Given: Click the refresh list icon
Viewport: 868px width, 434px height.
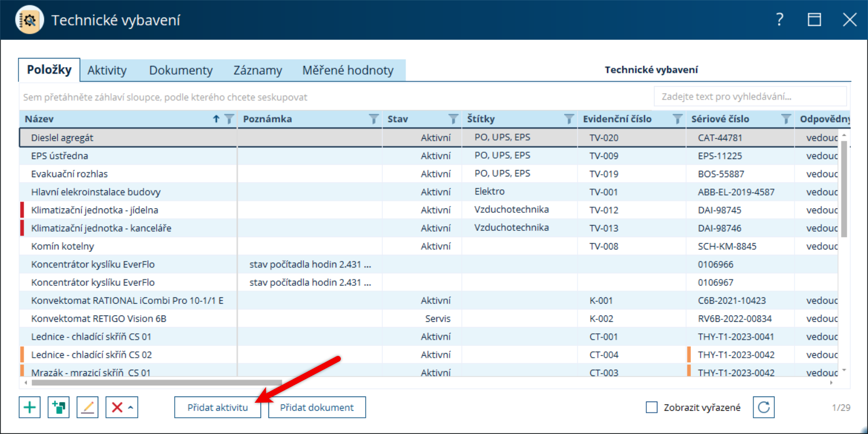Looking at the screenshot, I should click(764, 407).
